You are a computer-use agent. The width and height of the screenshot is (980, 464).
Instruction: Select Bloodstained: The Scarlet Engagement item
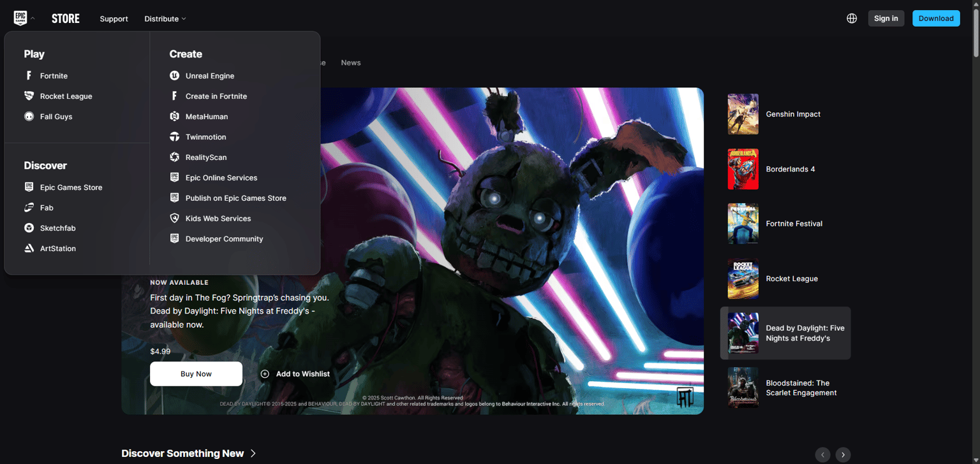pyautogui.click(x=785, y=388)
